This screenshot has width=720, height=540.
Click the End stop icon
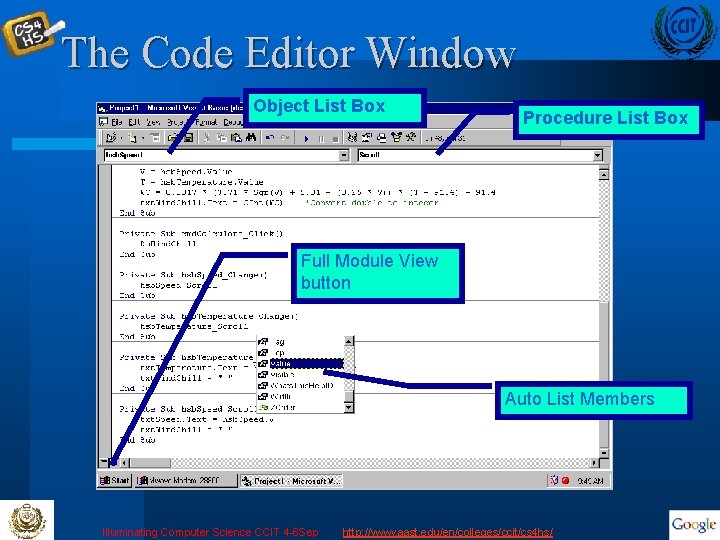(336, 138)
